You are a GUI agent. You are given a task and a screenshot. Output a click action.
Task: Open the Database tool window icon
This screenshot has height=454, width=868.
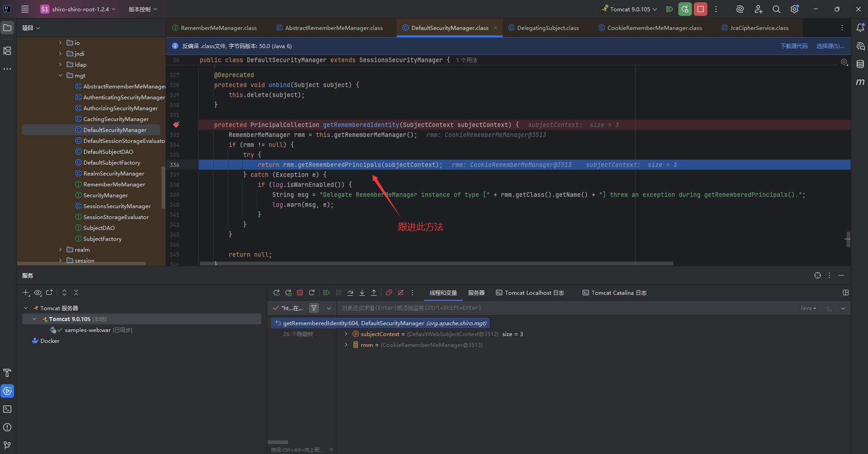click(860, 64)
